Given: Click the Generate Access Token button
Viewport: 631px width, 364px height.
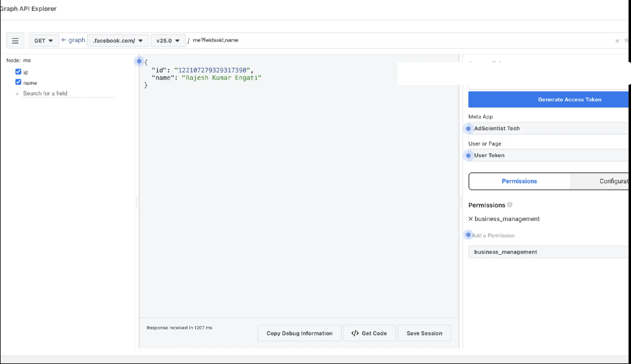Looking at the screenshot, I should click(549, 100).
